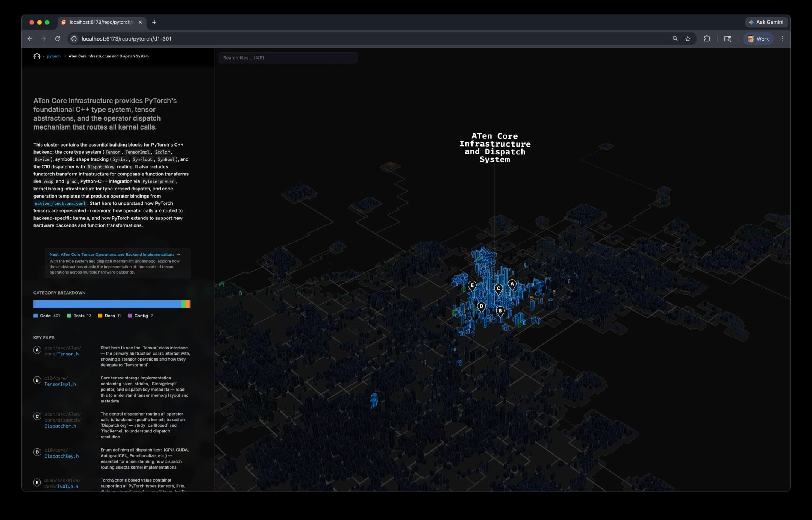Screen dimensions: 812x520
Task: Click the vmap code tag in description
Action: (x=48, y=181)
